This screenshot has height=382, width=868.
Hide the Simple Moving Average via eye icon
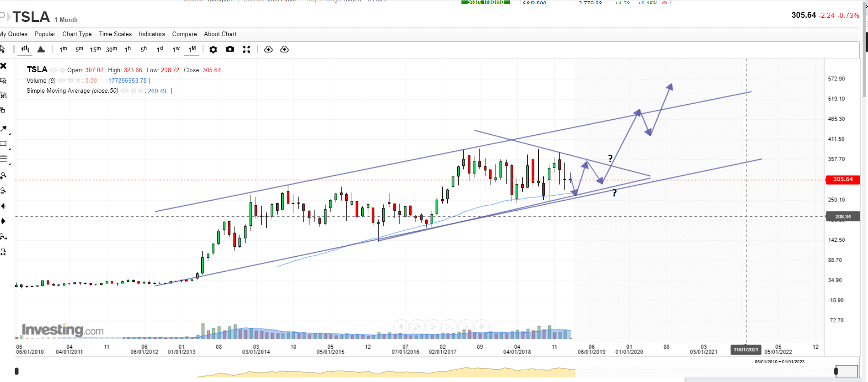(124, 91)
